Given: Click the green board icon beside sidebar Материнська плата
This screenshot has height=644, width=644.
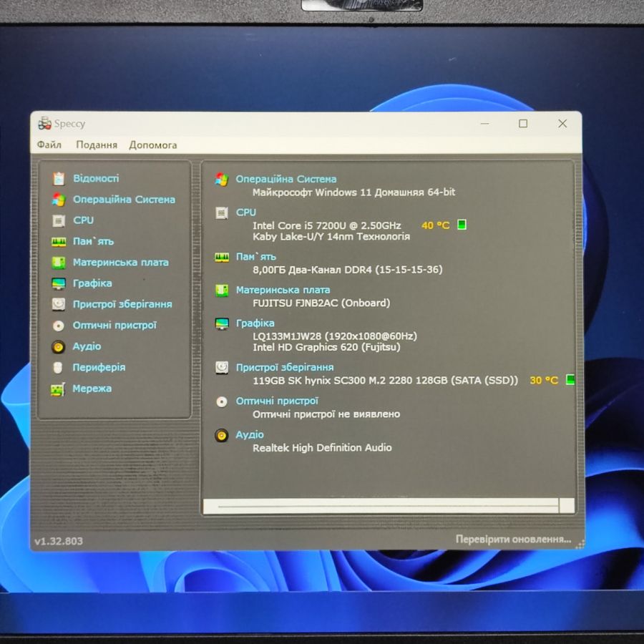Looking at the screenshot, I should click(x=59, y=263).
